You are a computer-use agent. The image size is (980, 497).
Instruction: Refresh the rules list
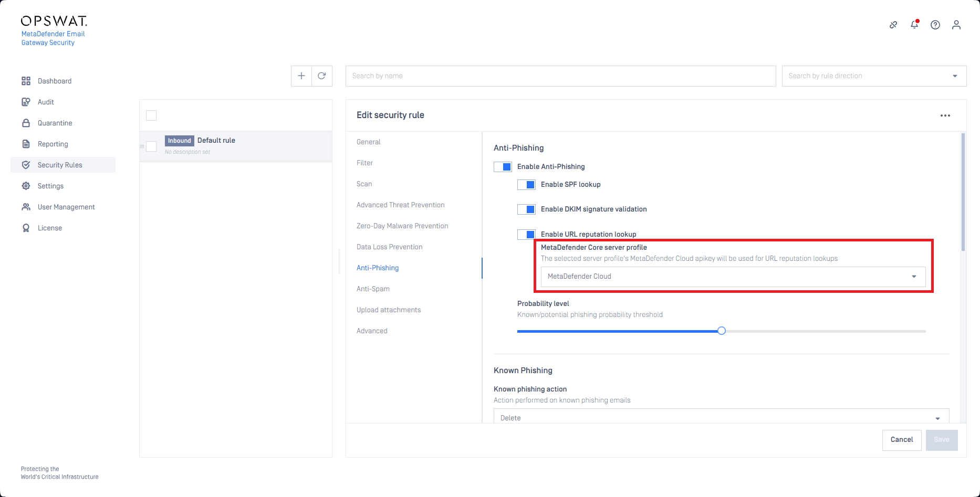coord(322,76)
